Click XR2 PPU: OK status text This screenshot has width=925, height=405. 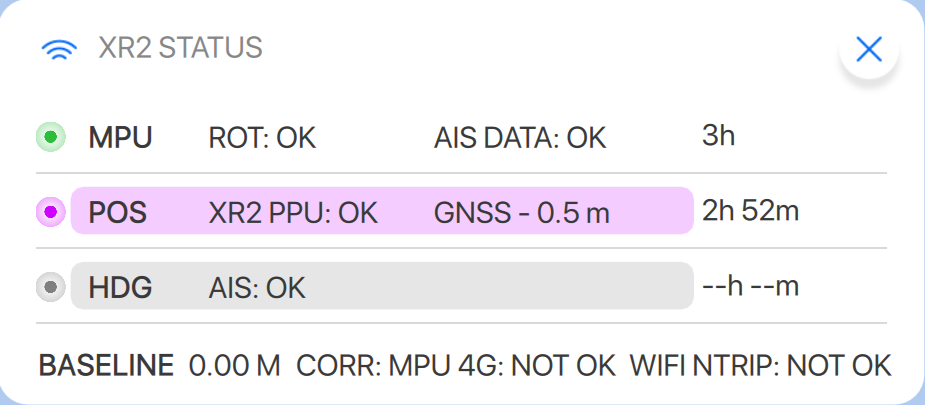pyautogui.click(x=293, y=212)
